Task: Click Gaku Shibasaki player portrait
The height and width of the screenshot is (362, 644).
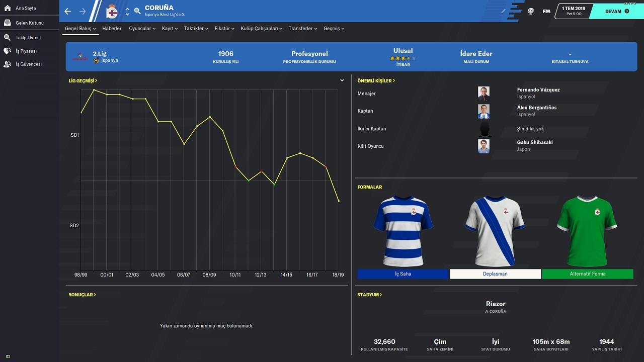Action: tap(484, 146)
